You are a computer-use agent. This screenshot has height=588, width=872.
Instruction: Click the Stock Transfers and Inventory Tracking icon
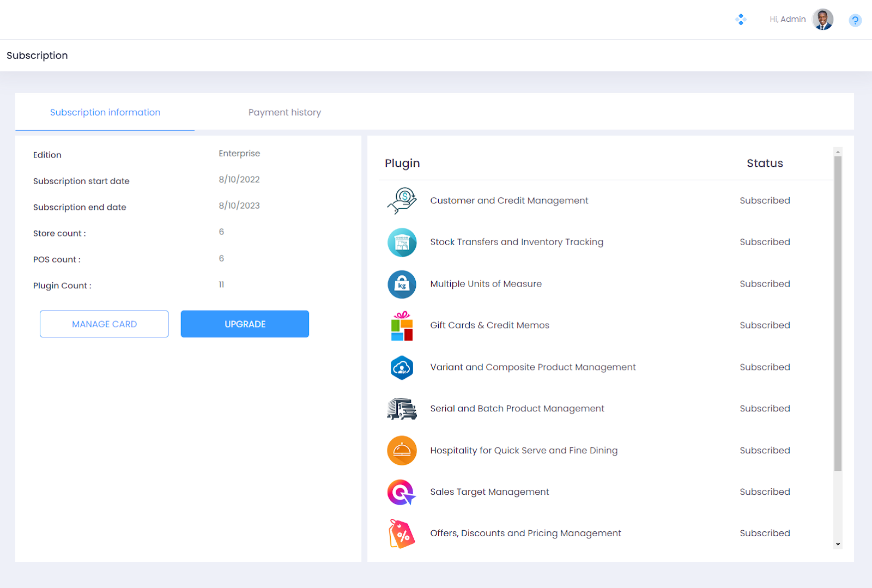(x=402, y=243)
